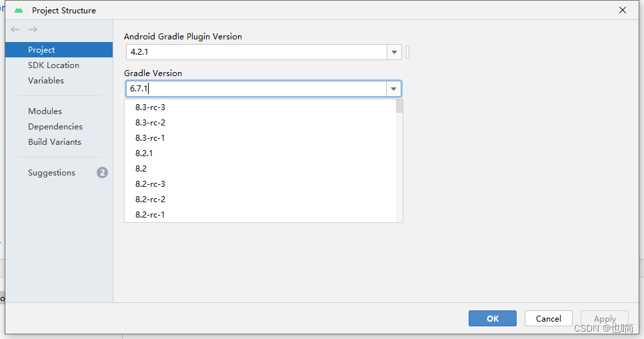Click the back navigation arrow
Screen dimensions: 644x339
(x=15, y=29)
